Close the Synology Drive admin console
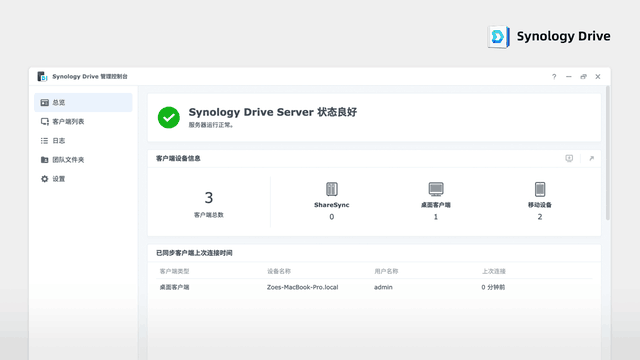The height and width of the screenshot is (360, 640). pyautogui.click(x=598, y=77)
